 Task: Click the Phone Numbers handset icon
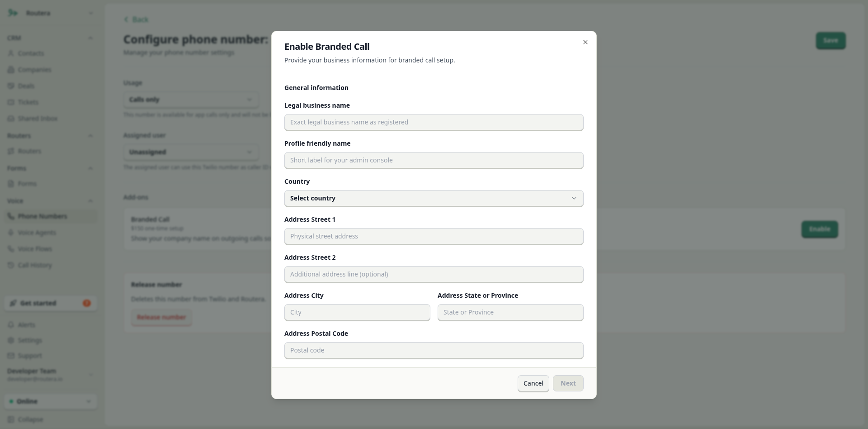11,216
